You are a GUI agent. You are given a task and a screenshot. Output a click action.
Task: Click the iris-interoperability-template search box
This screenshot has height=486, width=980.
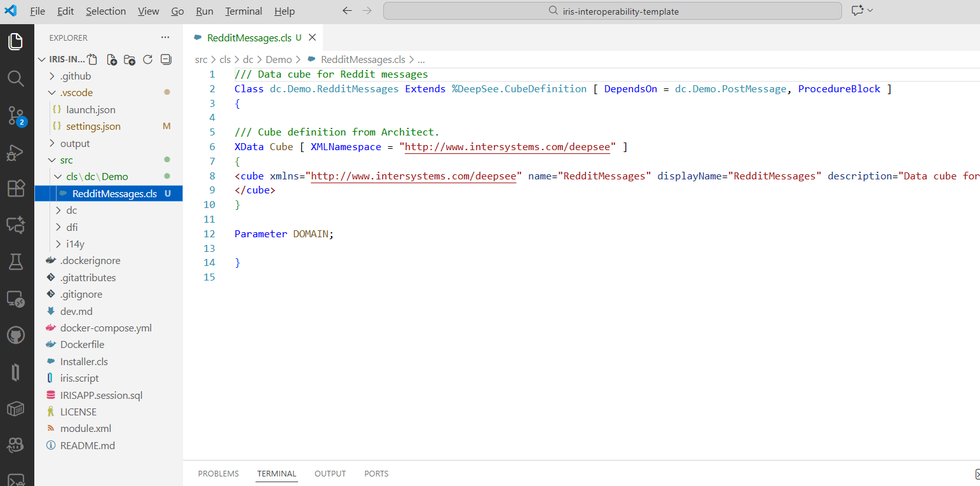point(612,11)
